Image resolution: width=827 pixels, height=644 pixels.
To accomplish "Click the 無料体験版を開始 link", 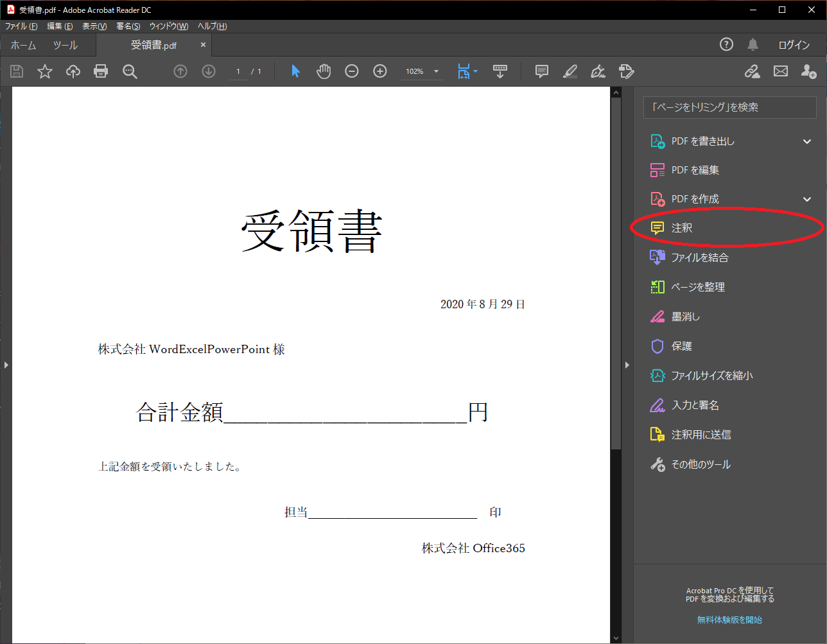I will pos(729,619).
